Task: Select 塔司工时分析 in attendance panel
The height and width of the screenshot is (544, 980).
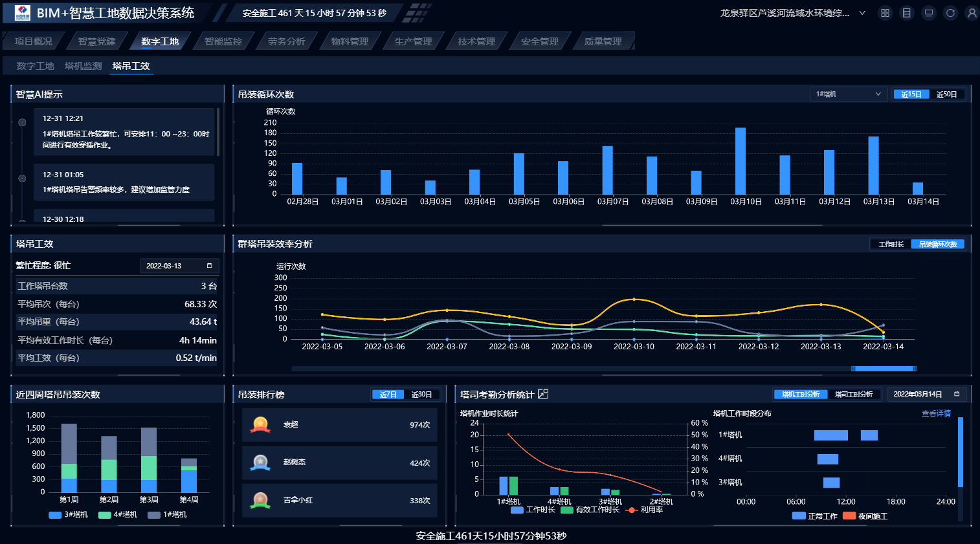Action: [853, 395]
